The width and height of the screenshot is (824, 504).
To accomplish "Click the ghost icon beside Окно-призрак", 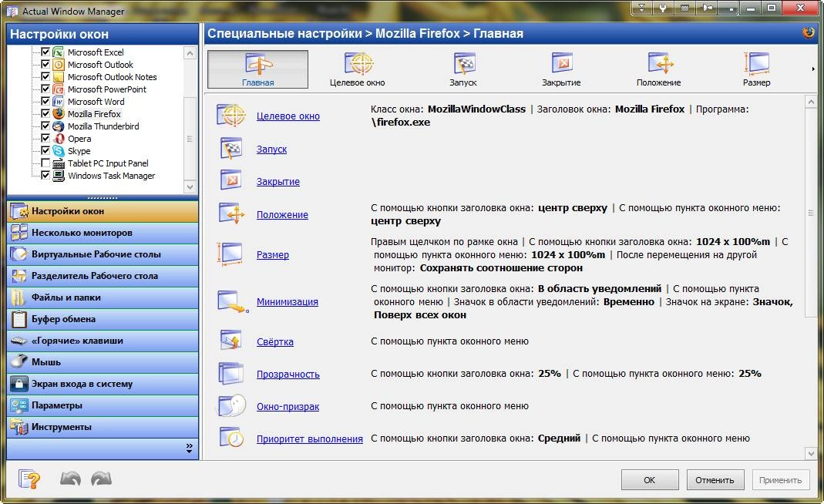I will pyautogui.click(x=231, y=405).
